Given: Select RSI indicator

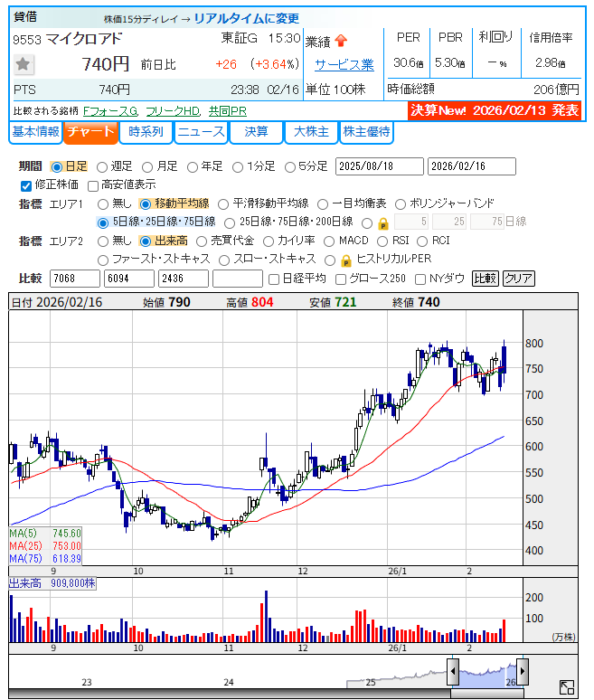Looking at the screenshot, I should [382, 241].
